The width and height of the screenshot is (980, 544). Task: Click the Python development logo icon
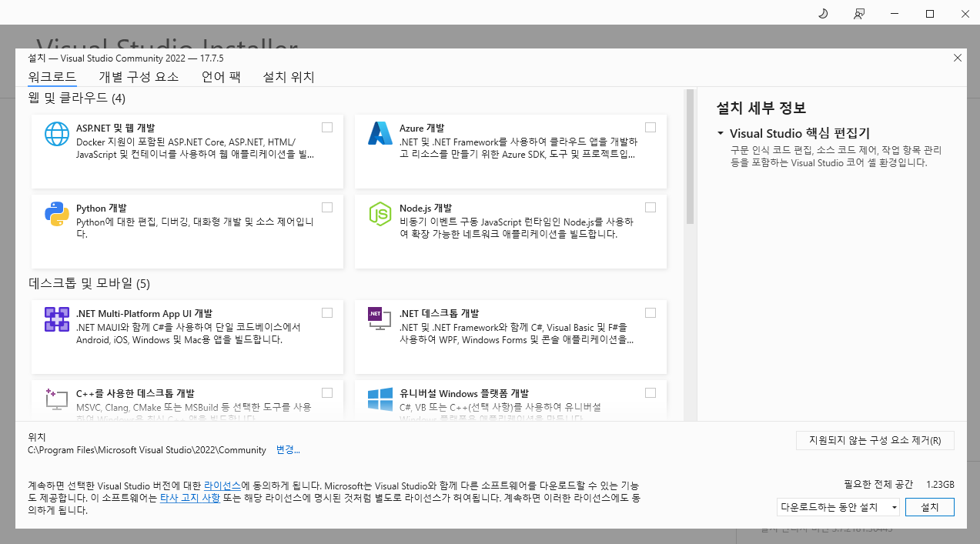pyautogui.click(x=57, y=214)
